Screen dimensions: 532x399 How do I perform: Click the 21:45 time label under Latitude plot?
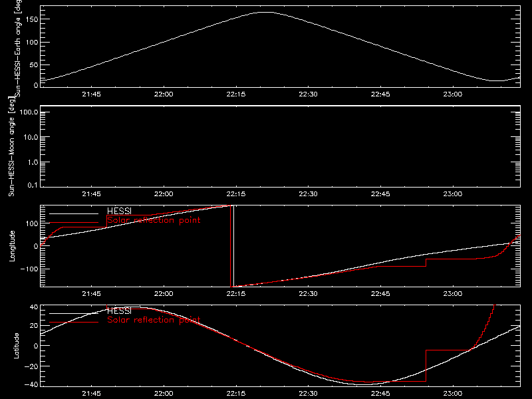point(91,394)
